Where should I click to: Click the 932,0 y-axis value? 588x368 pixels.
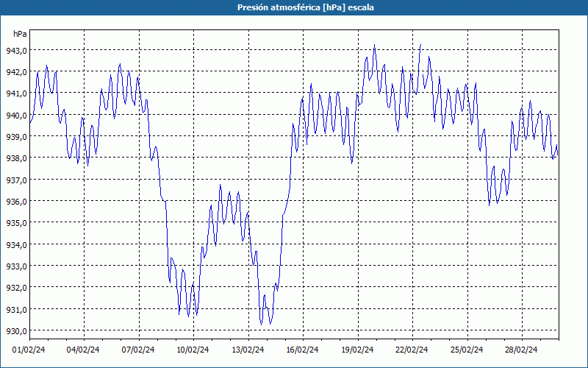16,288
